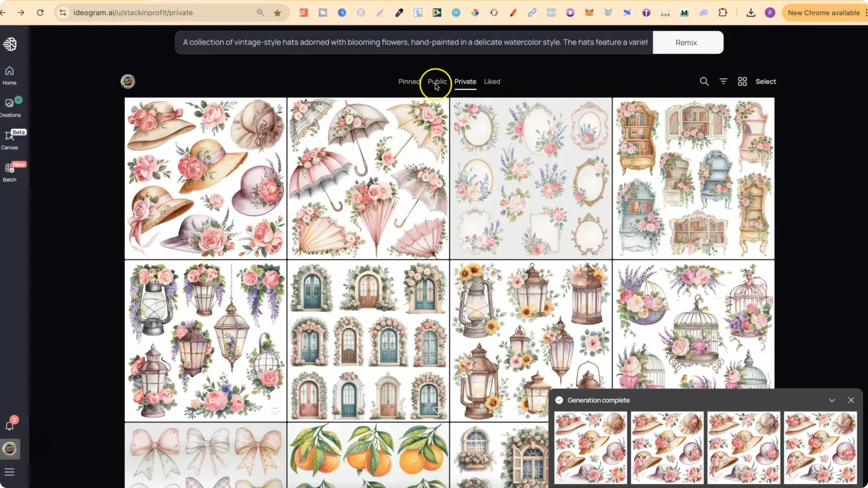Open the Chrome extensions puzzle dropdown

coord(723,13)
